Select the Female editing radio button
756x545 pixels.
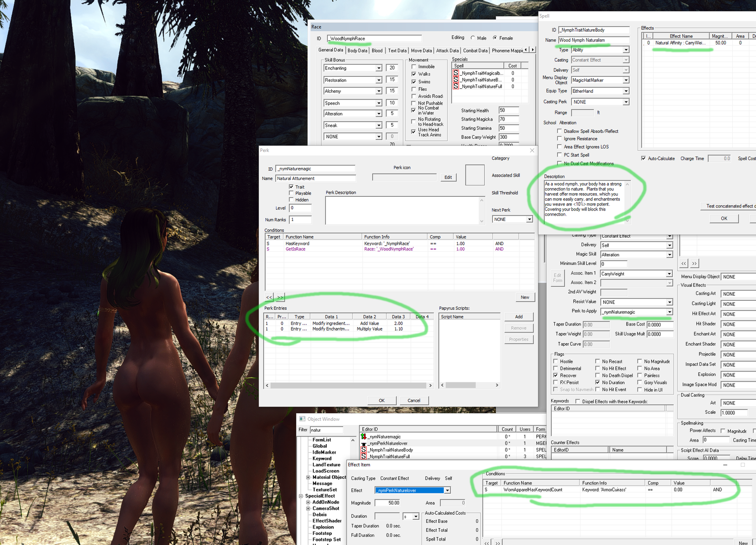coord(495,38)
